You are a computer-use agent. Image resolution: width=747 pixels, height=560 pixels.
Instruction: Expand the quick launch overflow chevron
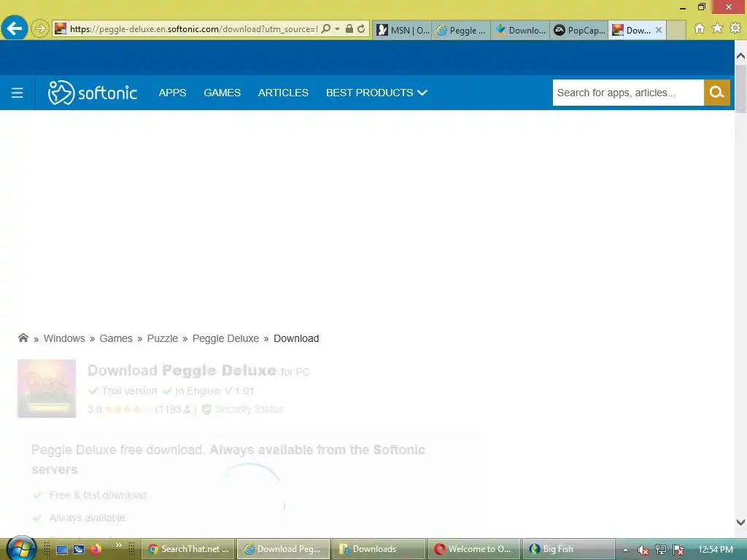point(119,545)
